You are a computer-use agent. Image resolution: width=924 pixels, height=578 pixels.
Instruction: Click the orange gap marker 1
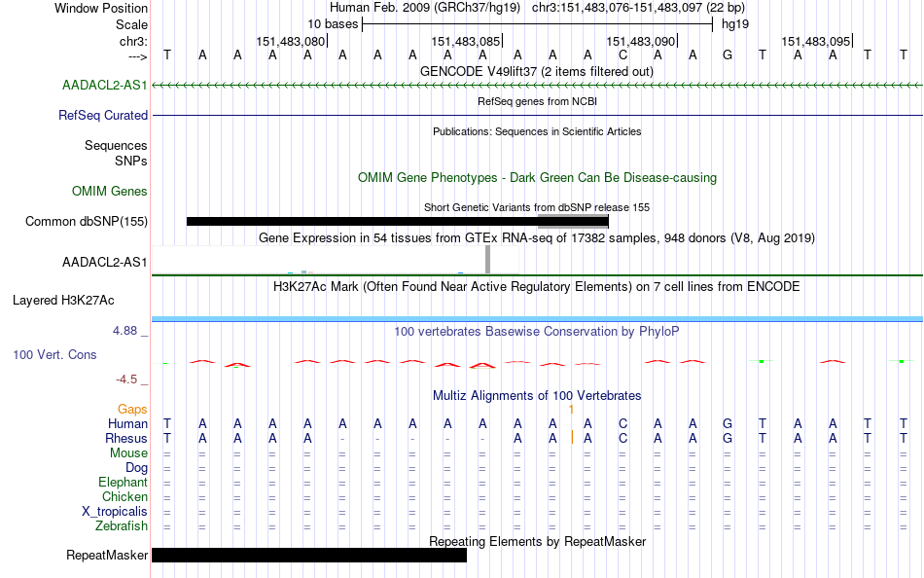pos(571,410)
